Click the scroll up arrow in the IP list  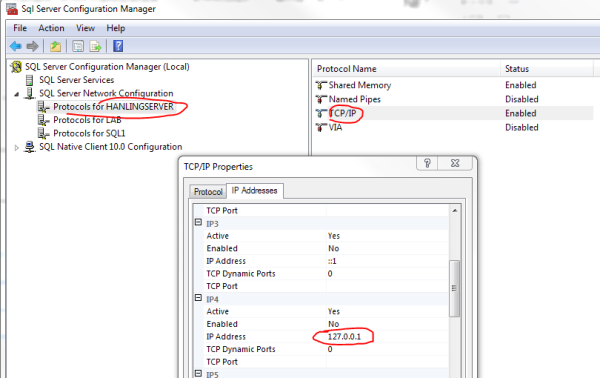pos(455,210)
